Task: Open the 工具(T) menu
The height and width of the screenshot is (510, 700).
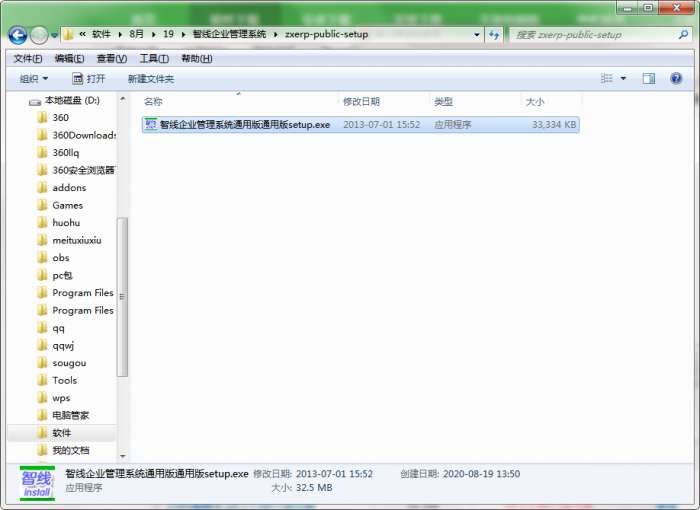Action: pos(154,59)
